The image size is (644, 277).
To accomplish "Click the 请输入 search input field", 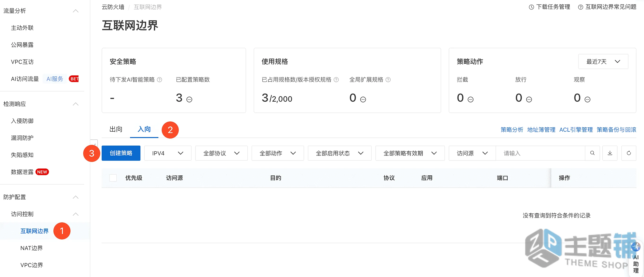I will (x=540, y=153).
